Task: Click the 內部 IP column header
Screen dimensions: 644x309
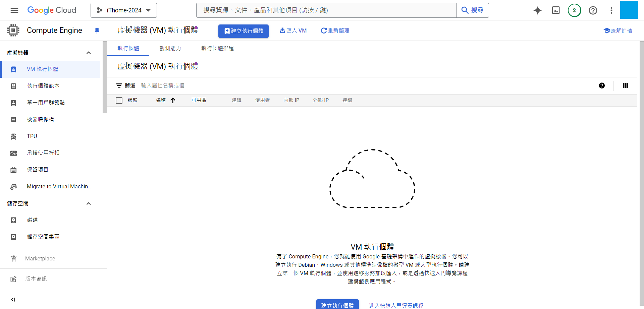Action: 291,100
